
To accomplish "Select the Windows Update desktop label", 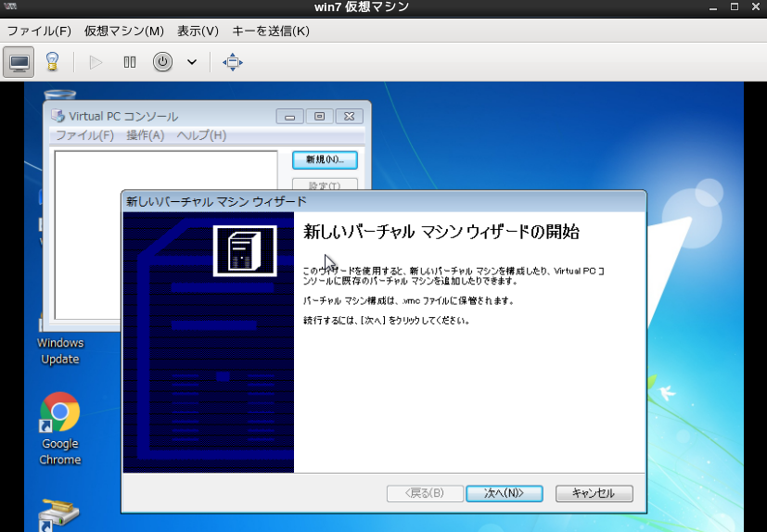I will pos(60,351).
